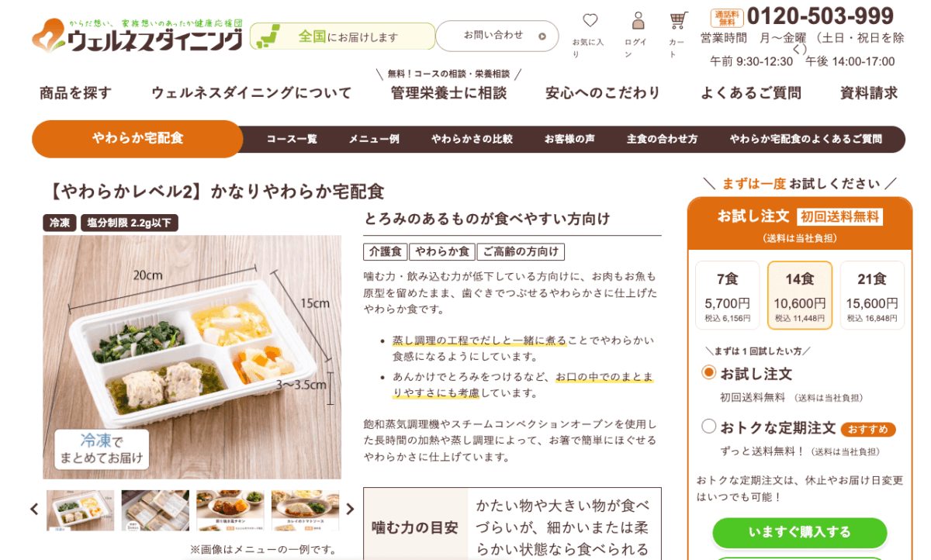Show previous thumbnail with left arrow
Screen dimensions: 931x560
(34, 510)
